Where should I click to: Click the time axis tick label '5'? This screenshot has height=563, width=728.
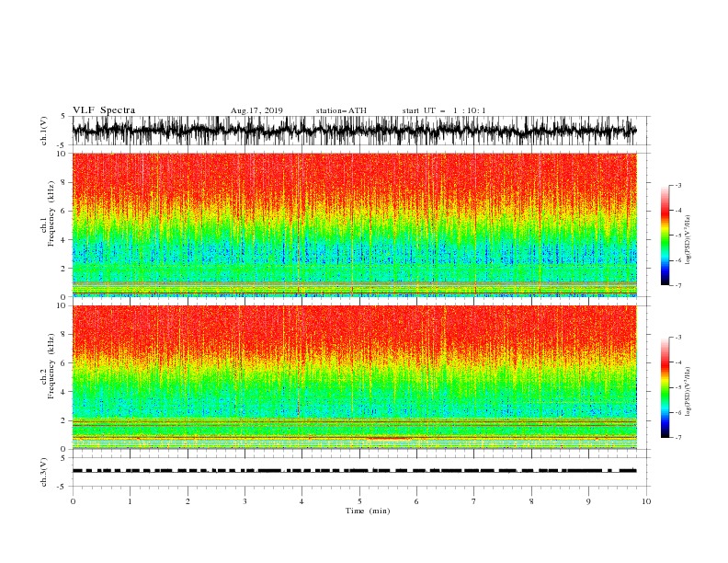click(x=359, y=501)
